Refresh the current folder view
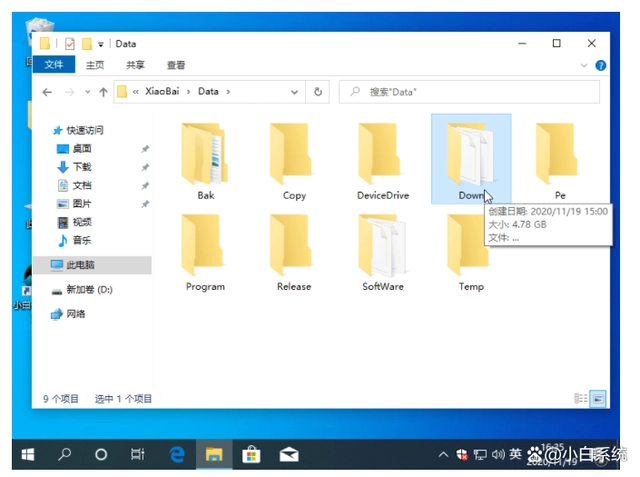 (318, 92)
